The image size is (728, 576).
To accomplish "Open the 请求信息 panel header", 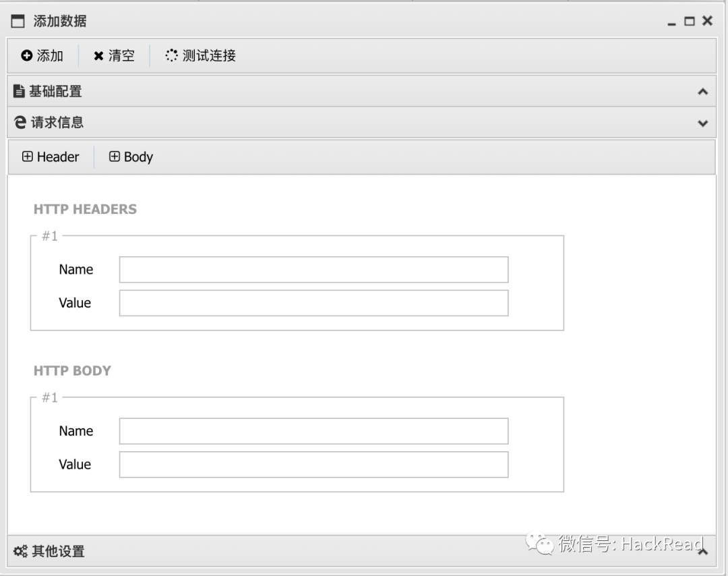I will (x=362, y=123).
